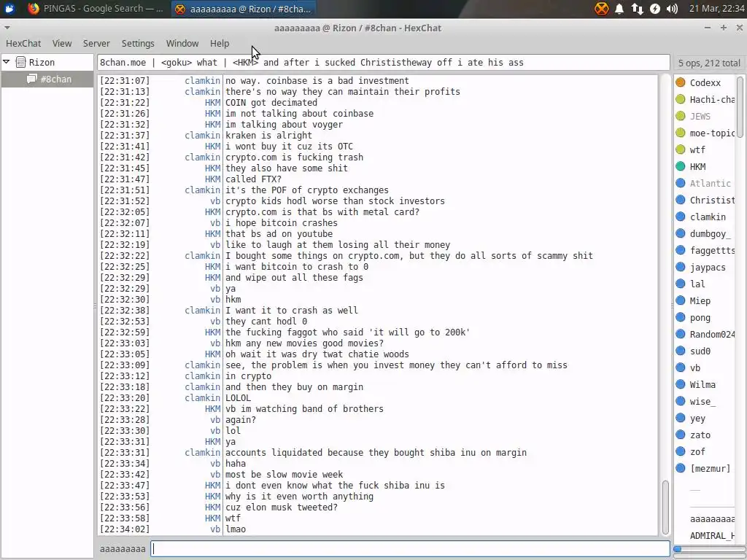747x560 pixels.
Task: Click the status icon beside Hachi-cha
Action: 681,99
